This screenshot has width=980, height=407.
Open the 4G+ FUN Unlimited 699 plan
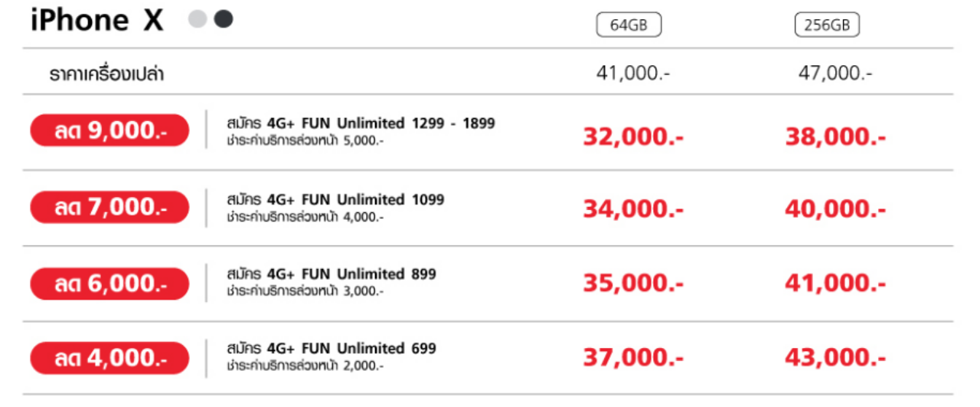coord(332,349)
